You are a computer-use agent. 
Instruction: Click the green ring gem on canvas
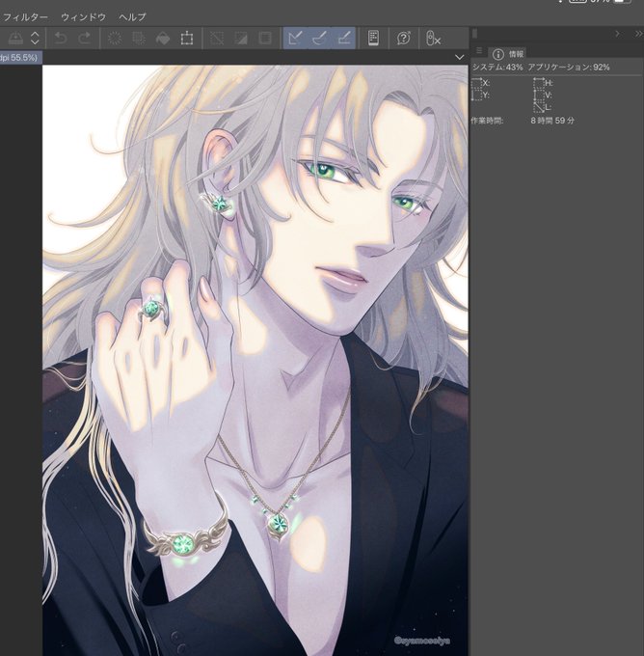151,309
